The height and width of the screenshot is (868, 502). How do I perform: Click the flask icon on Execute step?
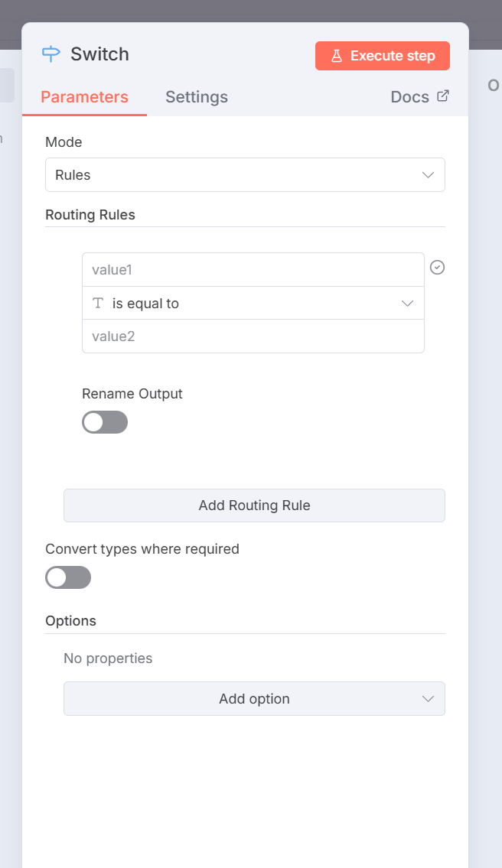[x=336, y=56]
